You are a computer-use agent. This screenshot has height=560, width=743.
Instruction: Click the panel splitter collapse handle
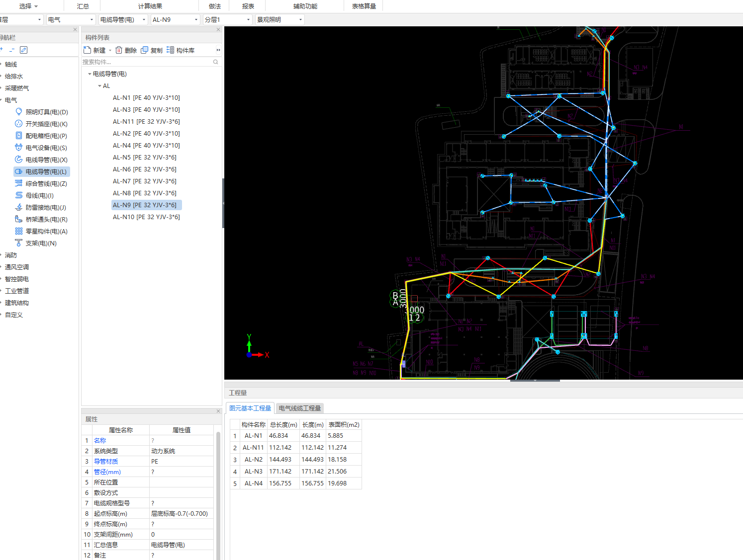click(223, 203)
